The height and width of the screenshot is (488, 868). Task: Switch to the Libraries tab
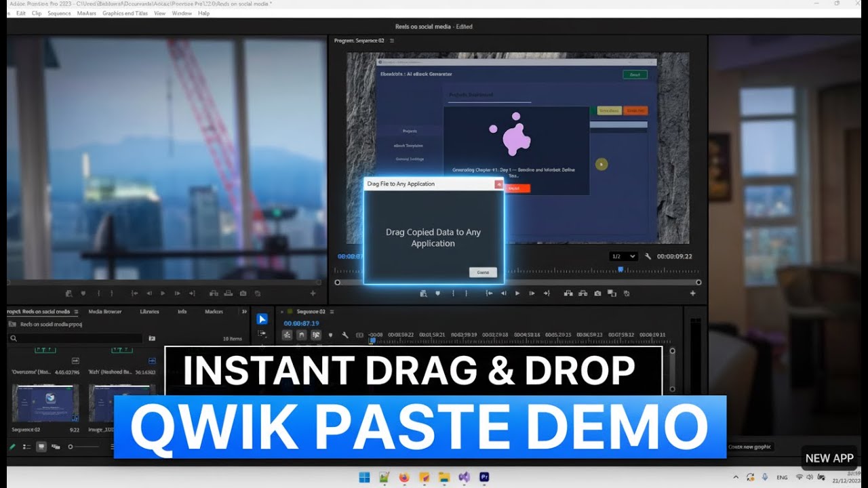coord(149,312)
